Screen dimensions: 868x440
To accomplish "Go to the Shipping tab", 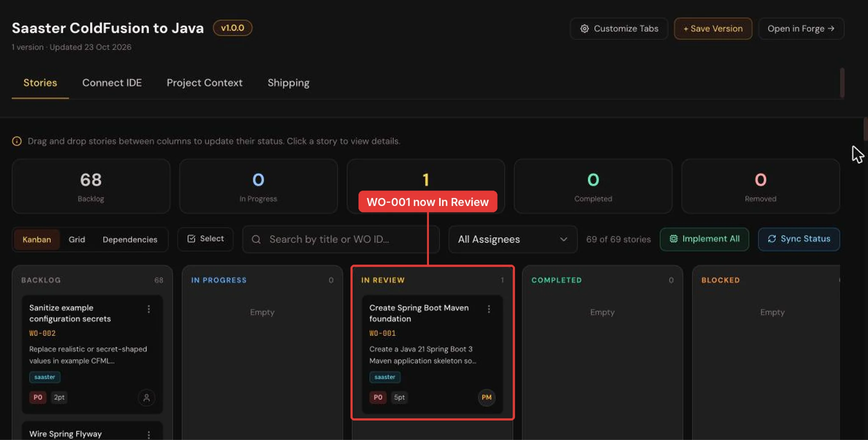I will 288,83.
